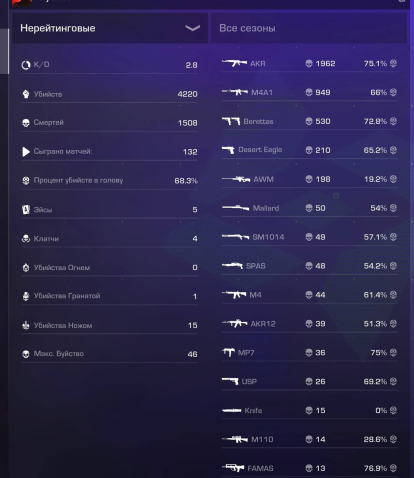This screenshot has width=414, height=478.
Task: Open the Нерейтинговые mode dropdown
Action: 110,28
